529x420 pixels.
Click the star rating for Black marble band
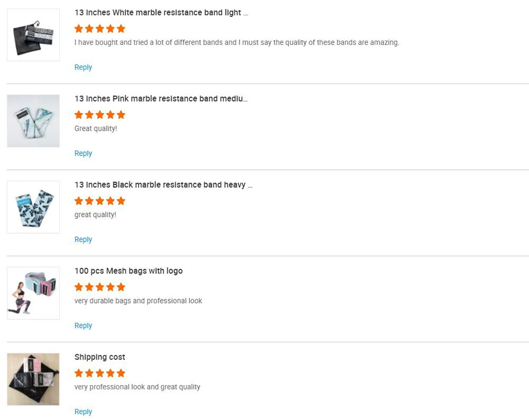(100, 201)
